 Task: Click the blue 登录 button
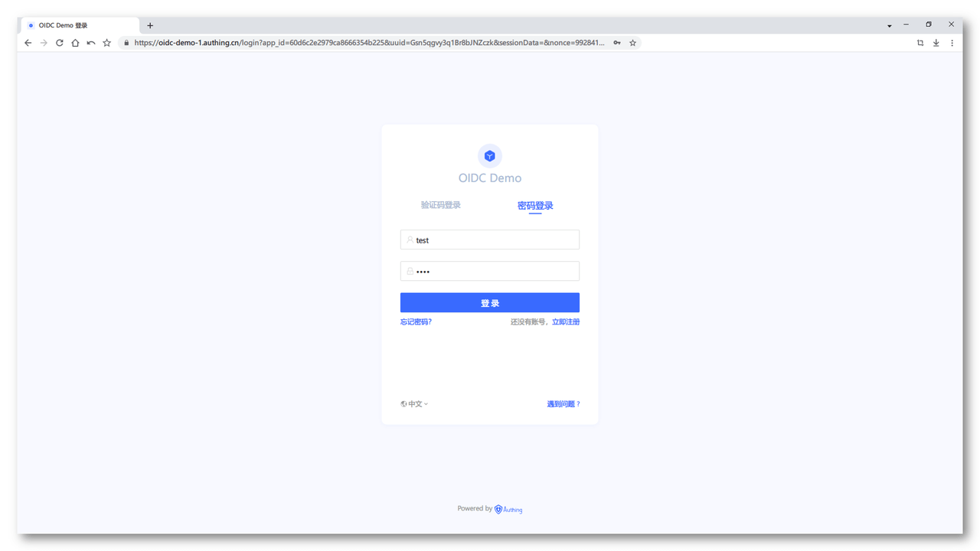point(490,303)
